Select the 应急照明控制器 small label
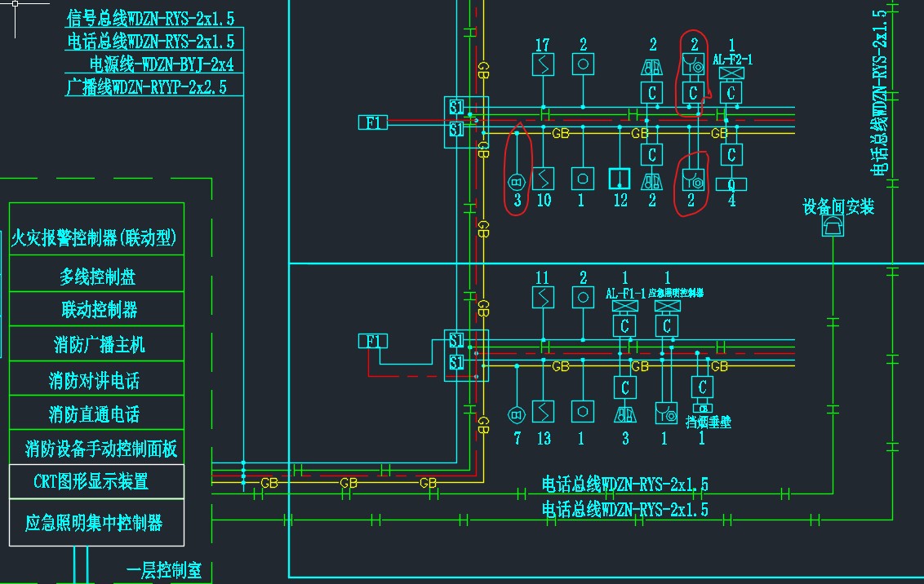Image resolution: width=924 pixels, height=584 pixels. 676,293
